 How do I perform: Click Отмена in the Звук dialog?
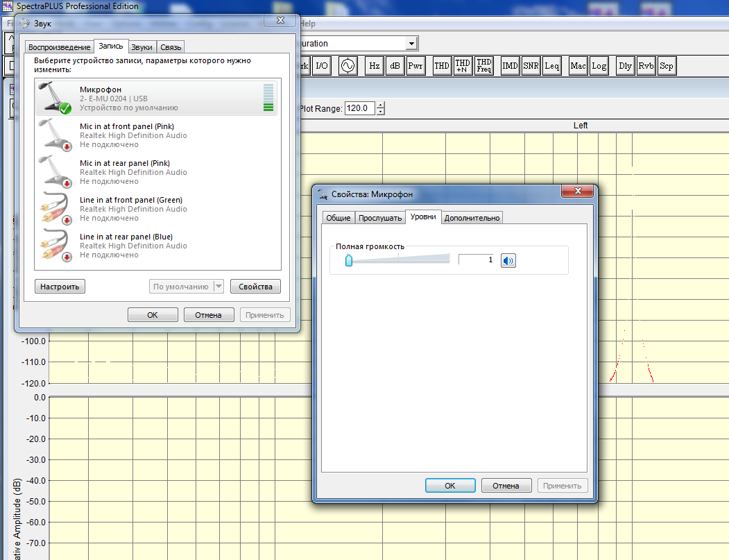click(208, 315)
